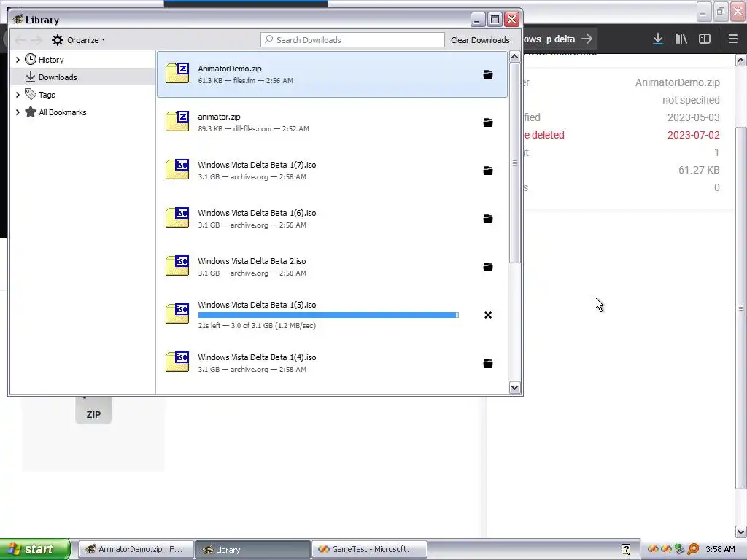747x560 pixels.
Task: Click the Windows Vista Delta Beta 1(5).iso file icon
Action: click(x=177, y=314)
